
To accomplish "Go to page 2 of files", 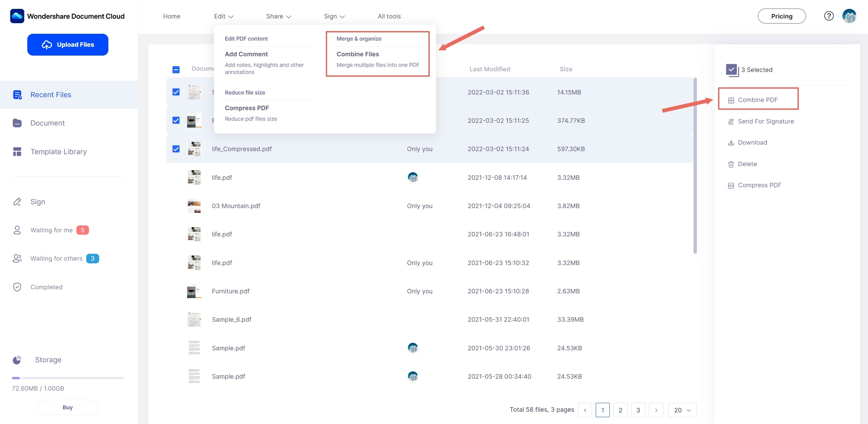I will point(620,410).
